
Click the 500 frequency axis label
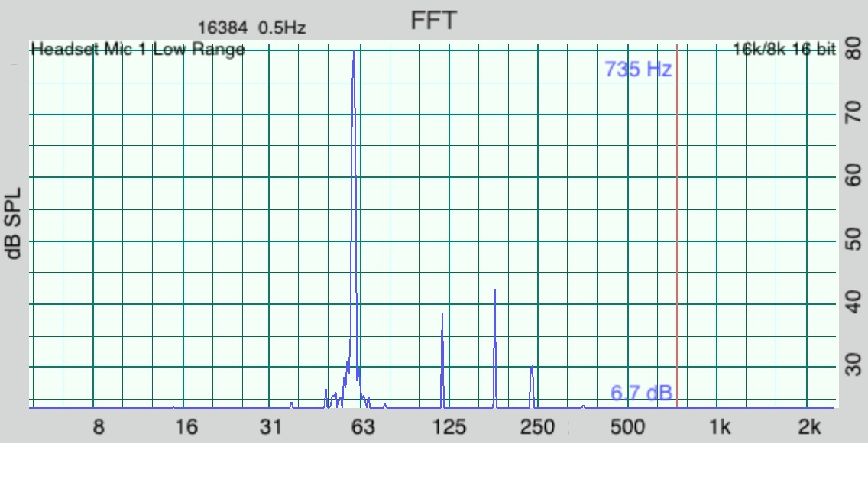(627, 427)
